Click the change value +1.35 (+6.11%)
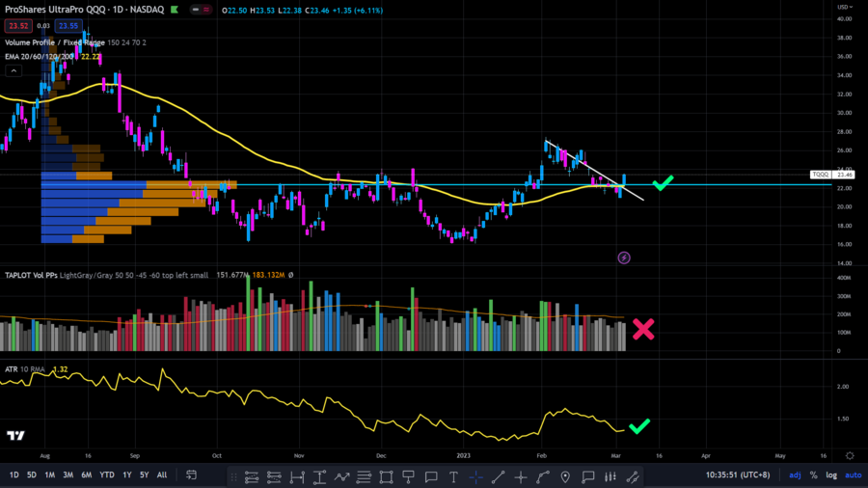 click(358, 10)
